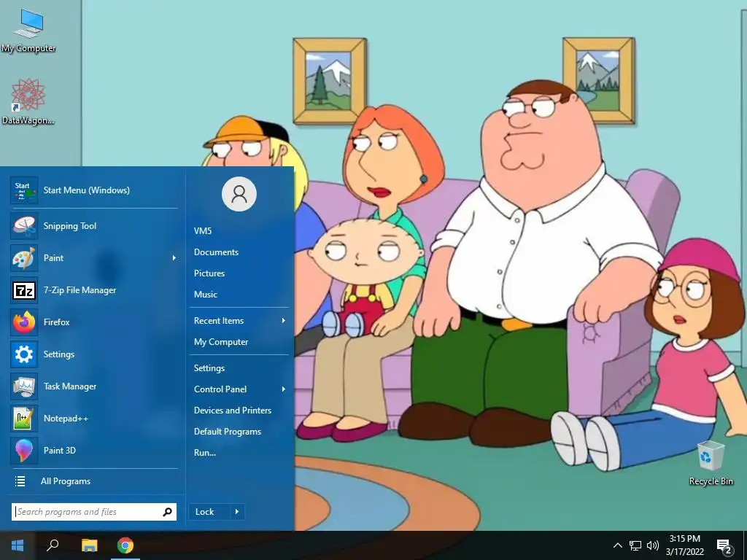
Task: Click the user account avatar
Action: (239, 194)
